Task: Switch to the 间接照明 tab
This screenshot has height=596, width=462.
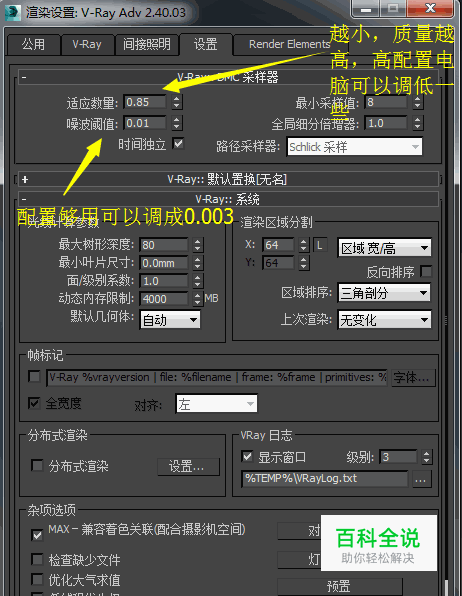Action: point(146,45)
